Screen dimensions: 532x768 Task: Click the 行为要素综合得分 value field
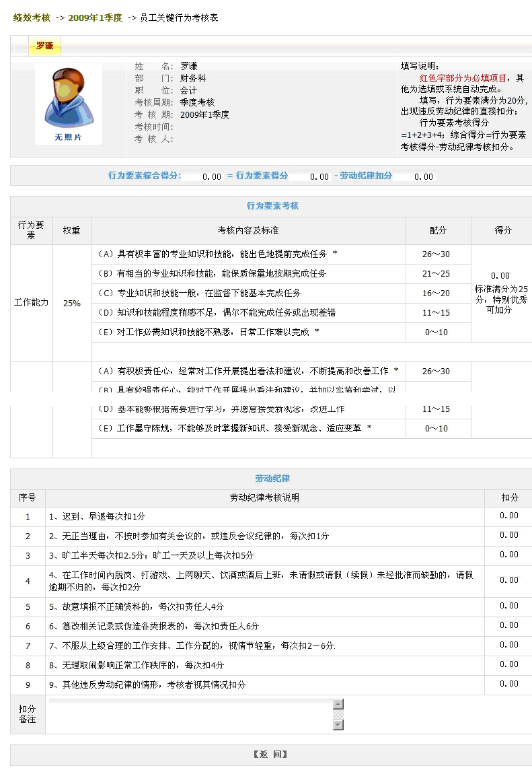tap(203, 176)
